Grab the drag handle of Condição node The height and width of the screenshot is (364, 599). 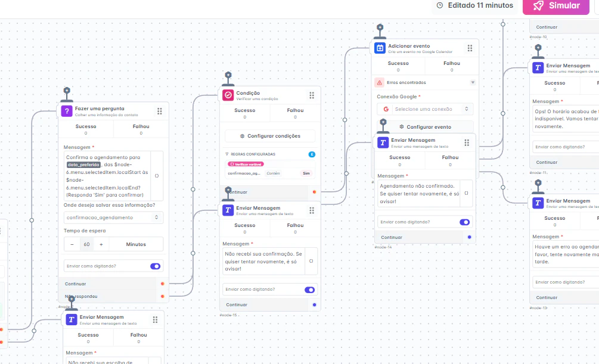(312, 95)
